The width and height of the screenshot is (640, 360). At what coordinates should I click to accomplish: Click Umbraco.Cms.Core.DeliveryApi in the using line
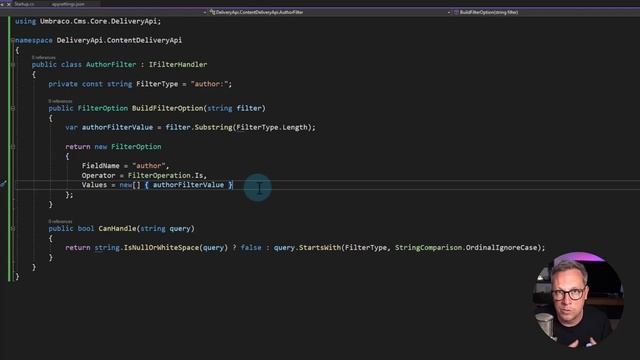(x=98, y=21)
